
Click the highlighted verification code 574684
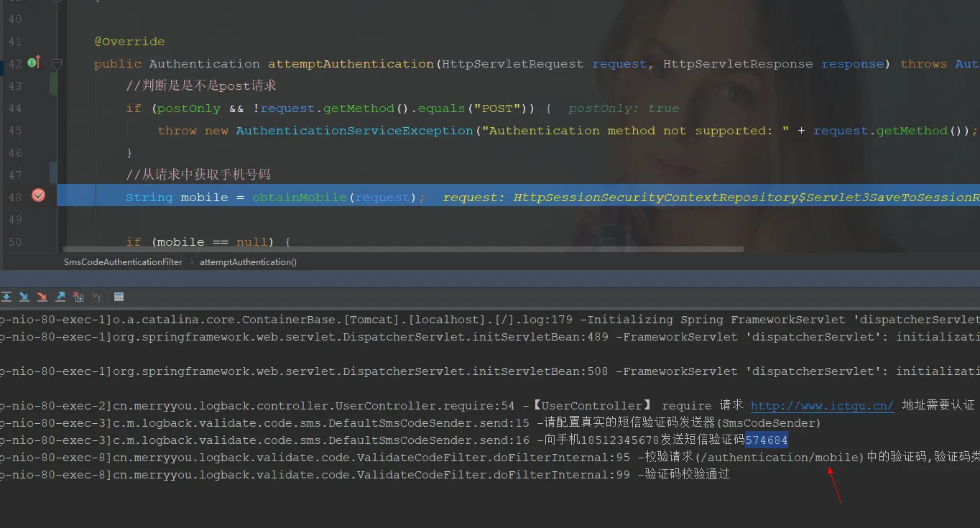point(767,440)
